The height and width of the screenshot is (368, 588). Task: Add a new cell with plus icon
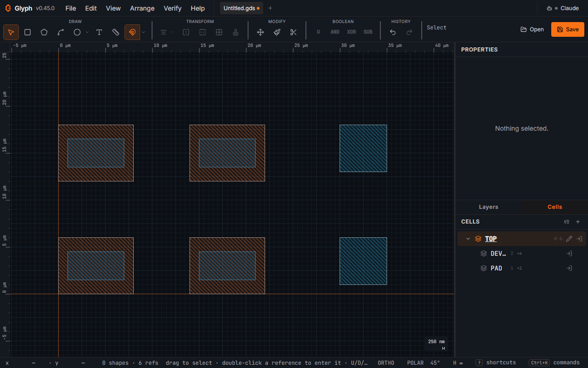pyautogui.click(x=578, y=222)
